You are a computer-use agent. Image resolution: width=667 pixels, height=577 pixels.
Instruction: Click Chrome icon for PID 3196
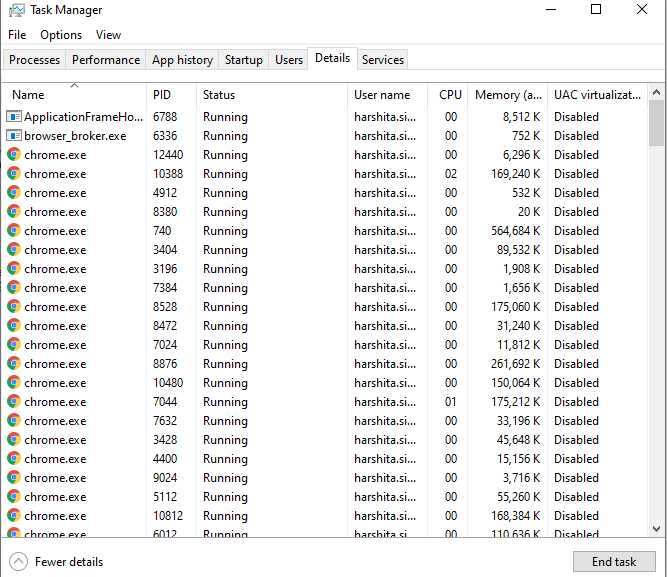click(14, 269)
